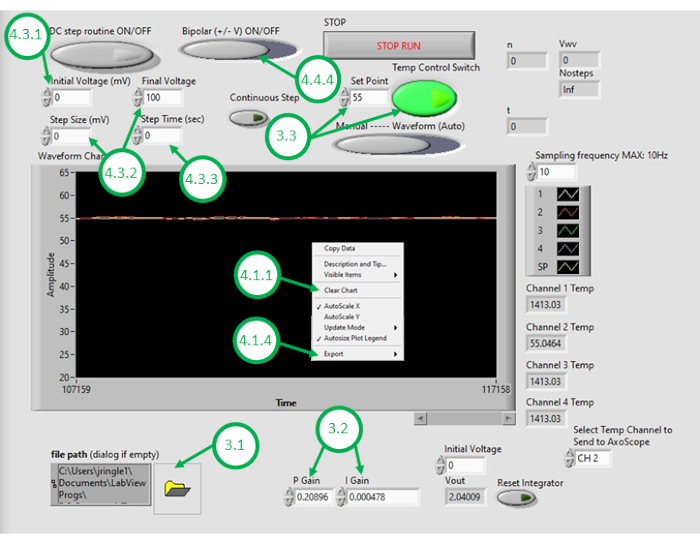The image size is (700, 544).
Task: Open the Update Mode submenu
Action: coord(358,328)
